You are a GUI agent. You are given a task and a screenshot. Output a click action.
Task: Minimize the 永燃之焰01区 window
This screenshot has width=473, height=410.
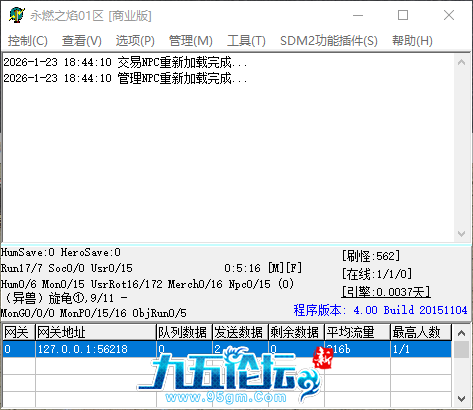[358, 15]
